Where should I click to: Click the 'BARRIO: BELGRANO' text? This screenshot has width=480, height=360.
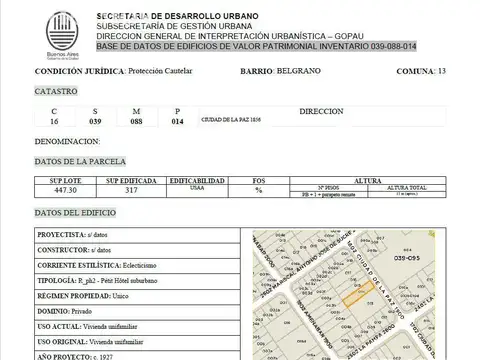(x=280, y=71)
